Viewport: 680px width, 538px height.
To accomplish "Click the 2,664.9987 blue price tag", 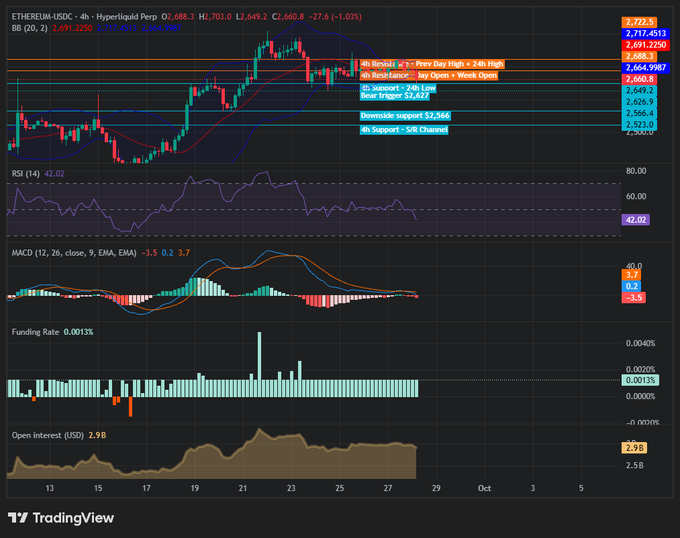I will 645,68.
